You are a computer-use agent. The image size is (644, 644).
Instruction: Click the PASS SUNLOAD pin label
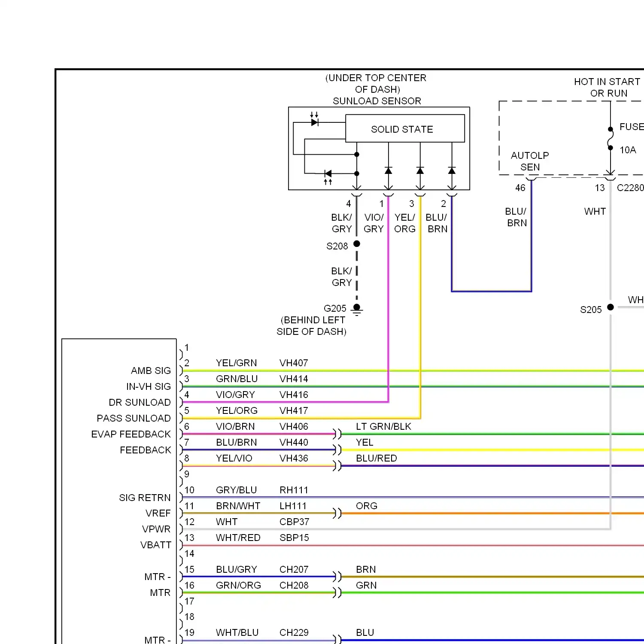[x=134, y=418]
